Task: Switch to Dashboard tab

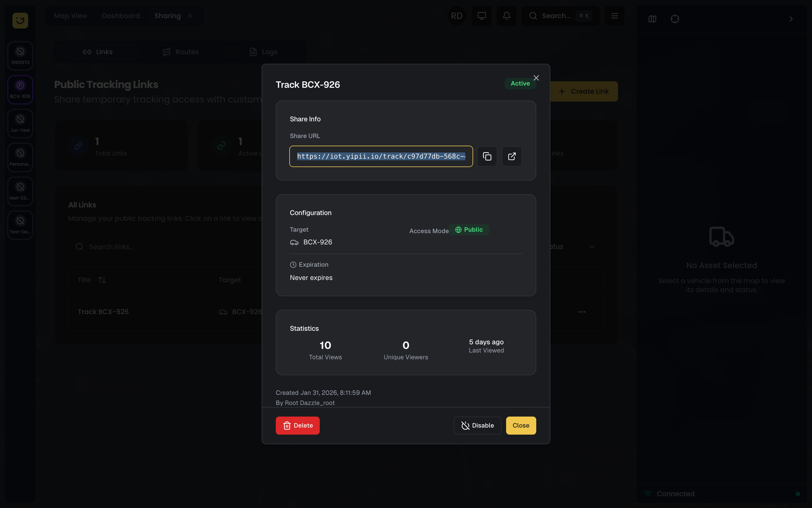Action: pyautogui.click(x=121, y=16)
